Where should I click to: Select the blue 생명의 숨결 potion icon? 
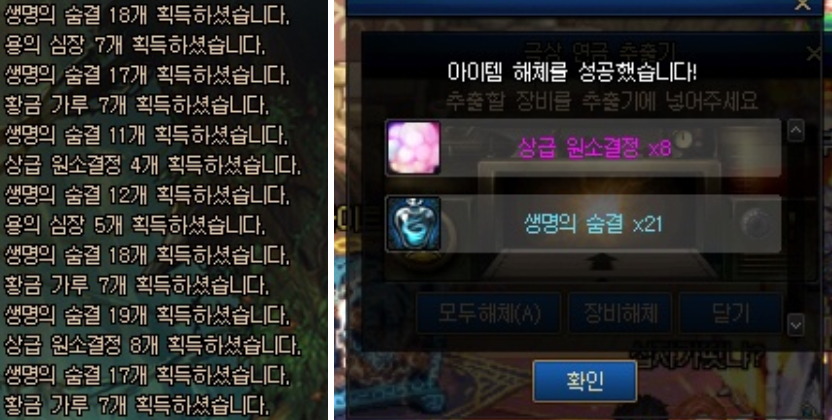point(413,224)
